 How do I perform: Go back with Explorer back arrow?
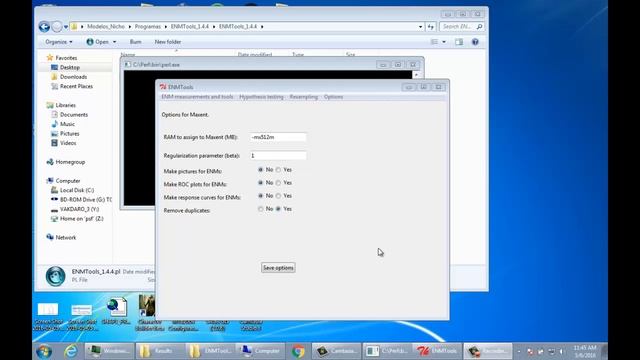click(44, 27)
